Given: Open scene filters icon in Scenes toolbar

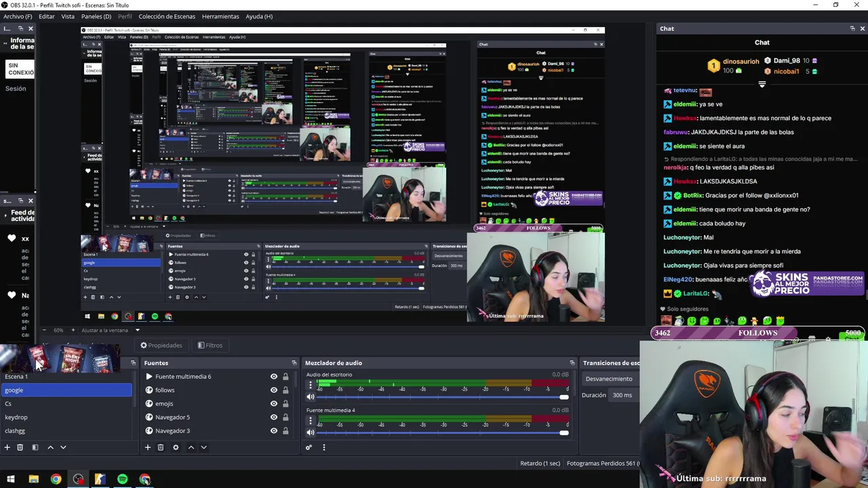Looking at the screenshot, I should [x=35, y=447].
